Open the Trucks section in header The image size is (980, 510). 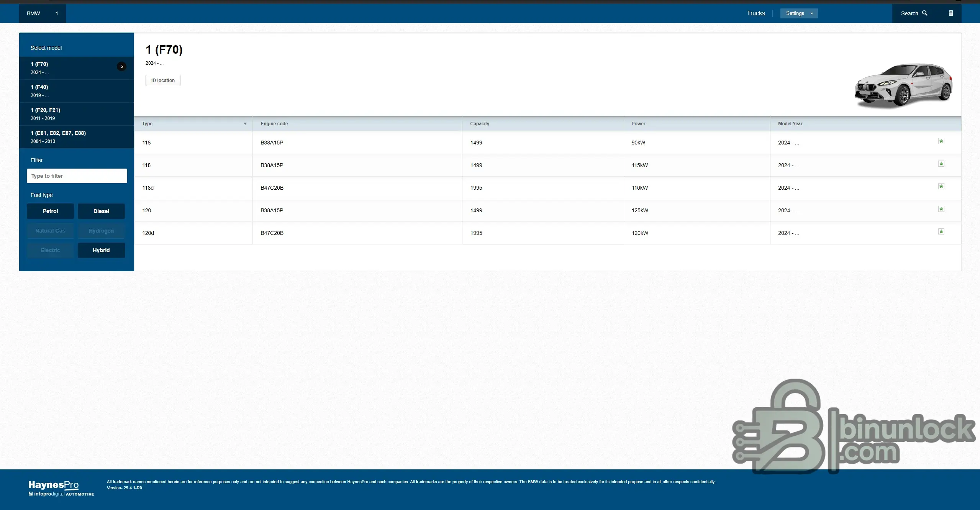tap(755, 13)
